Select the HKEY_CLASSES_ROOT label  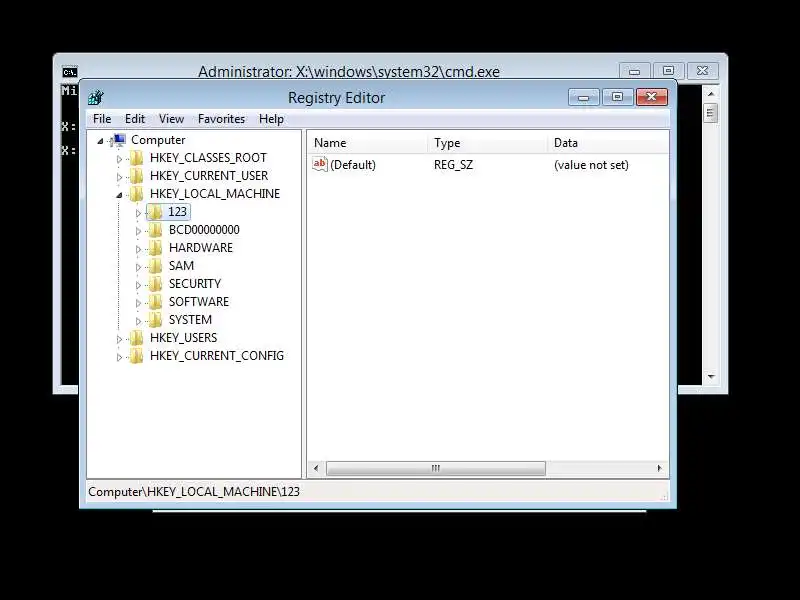click(x=208, y=158)
